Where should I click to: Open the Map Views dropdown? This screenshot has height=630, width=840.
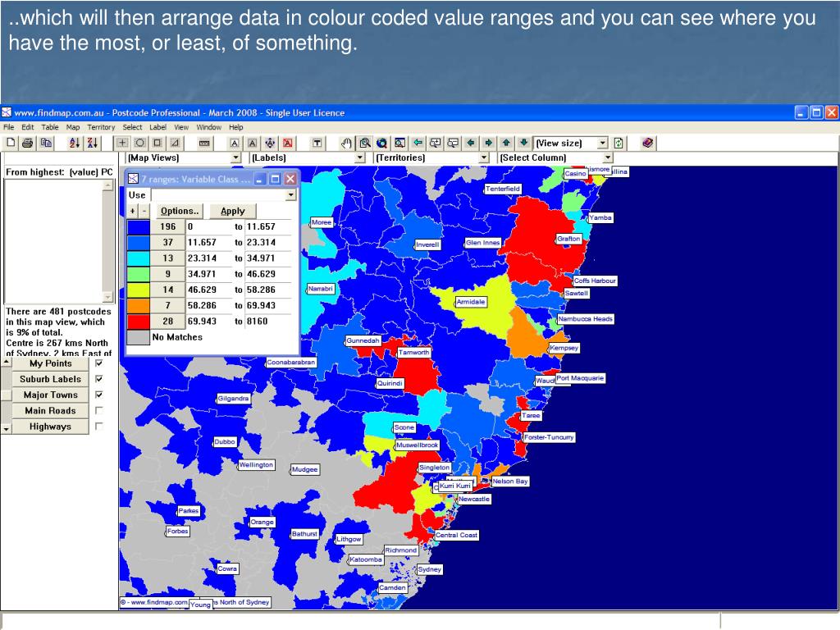click(x=235, y=157)
